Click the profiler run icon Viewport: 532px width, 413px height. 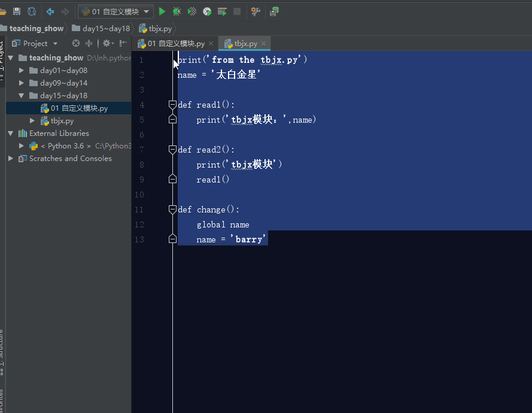(x=207, y=11)
